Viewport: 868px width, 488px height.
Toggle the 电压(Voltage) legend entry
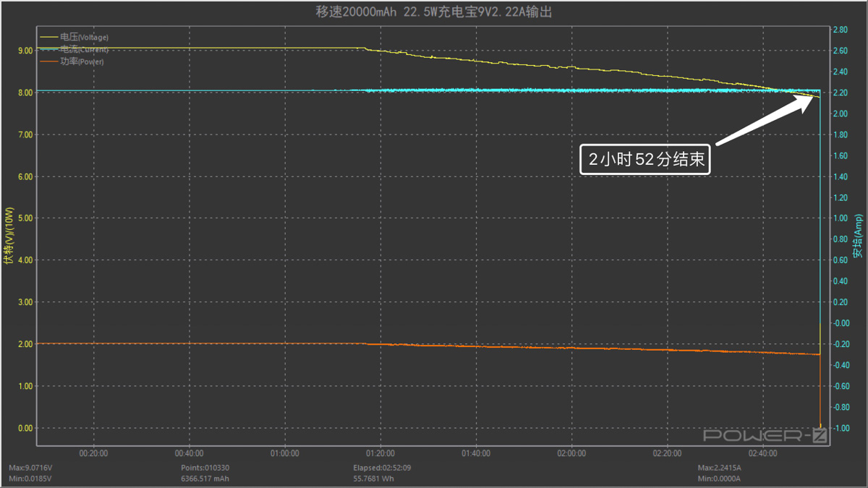(84, 37)
